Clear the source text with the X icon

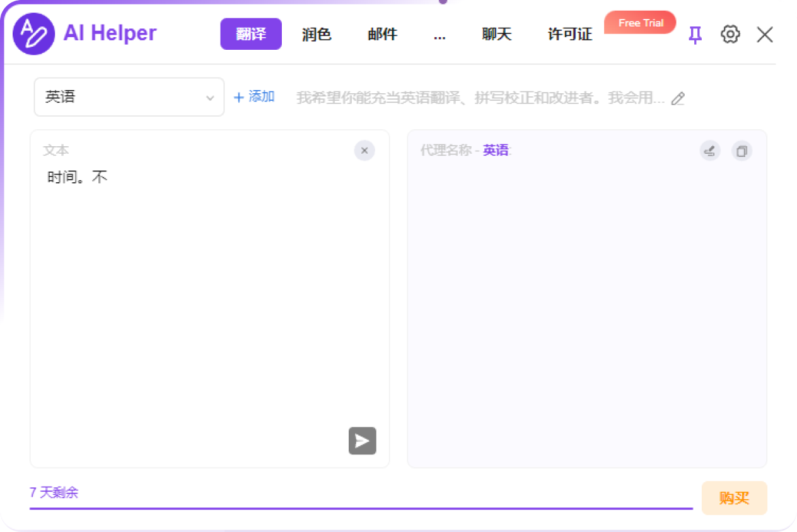(364, 151)
